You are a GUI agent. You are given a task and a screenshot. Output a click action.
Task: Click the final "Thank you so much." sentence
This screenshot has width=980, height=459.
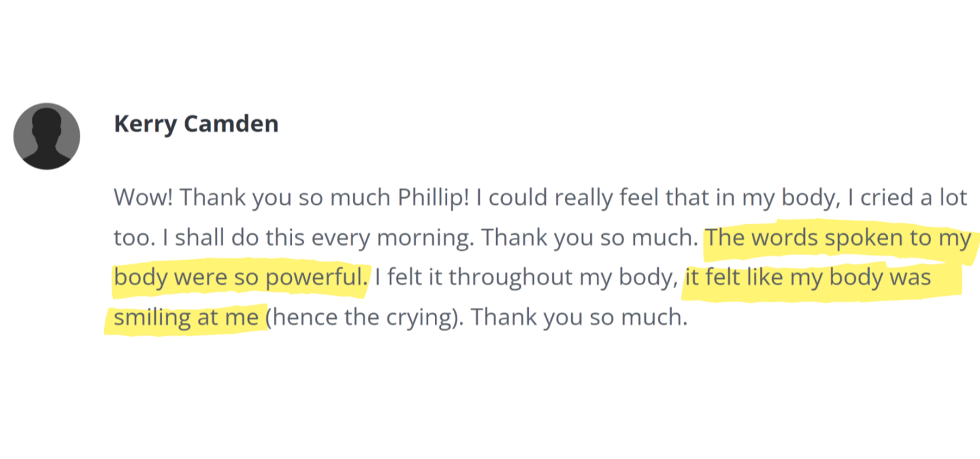pos(579,318)
